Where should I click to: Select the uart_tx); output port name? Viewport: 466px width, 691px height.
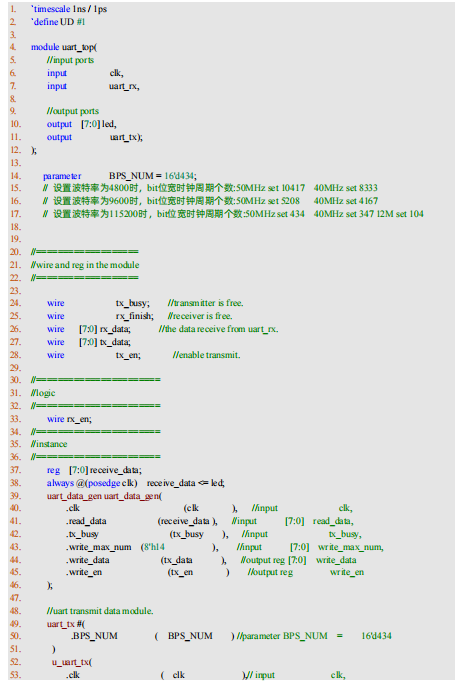(x=126, y=137)
